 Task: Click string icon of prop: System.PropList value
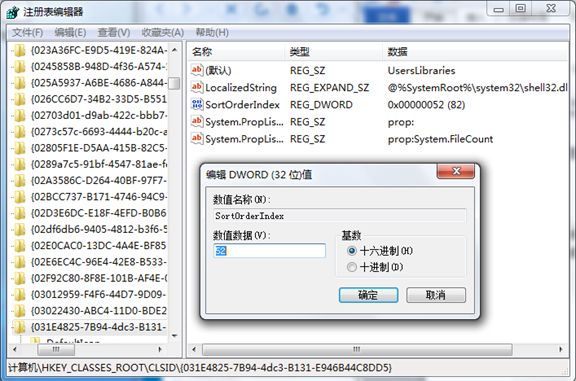tap(197, 121)
